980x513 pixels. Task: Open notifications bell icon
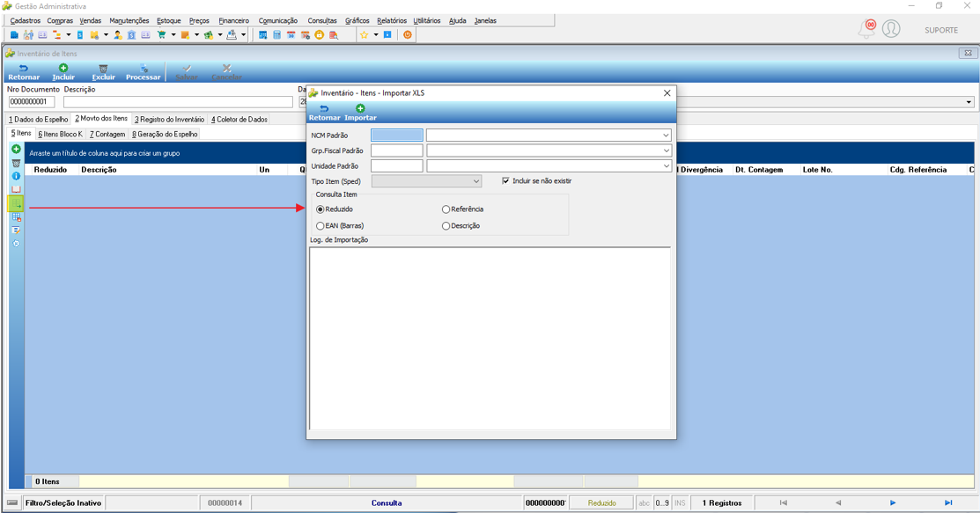(867, 29)
